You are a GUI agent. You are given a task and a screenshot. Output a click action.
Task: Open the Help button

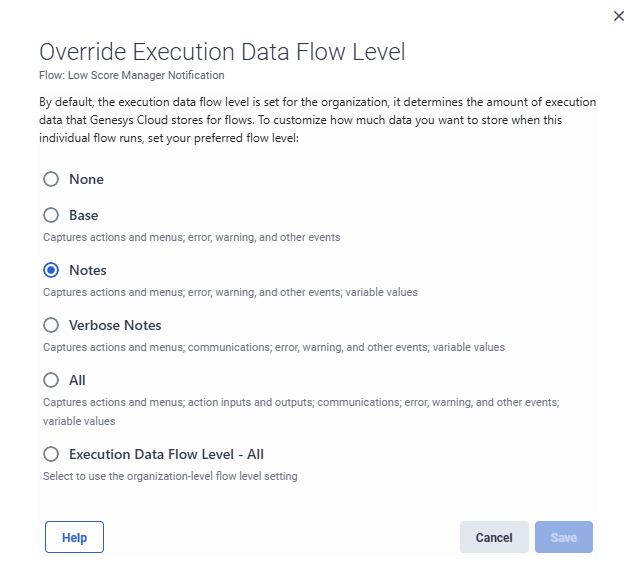(74, 537)
